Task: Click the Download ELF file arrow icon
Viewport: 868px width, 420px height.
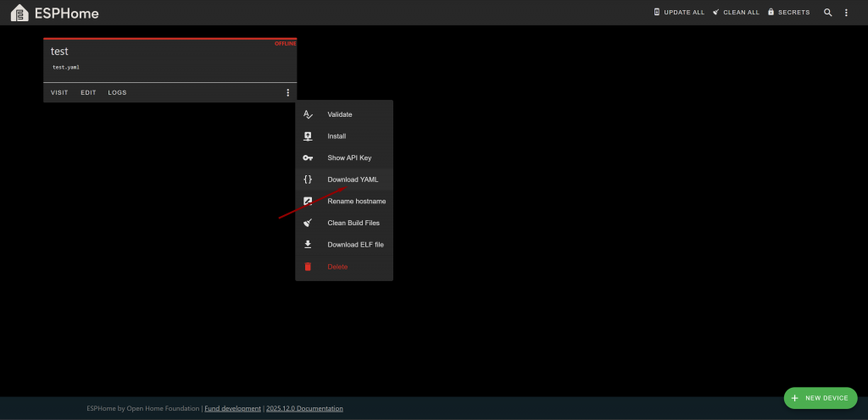Action: click(x=308, y=245)
